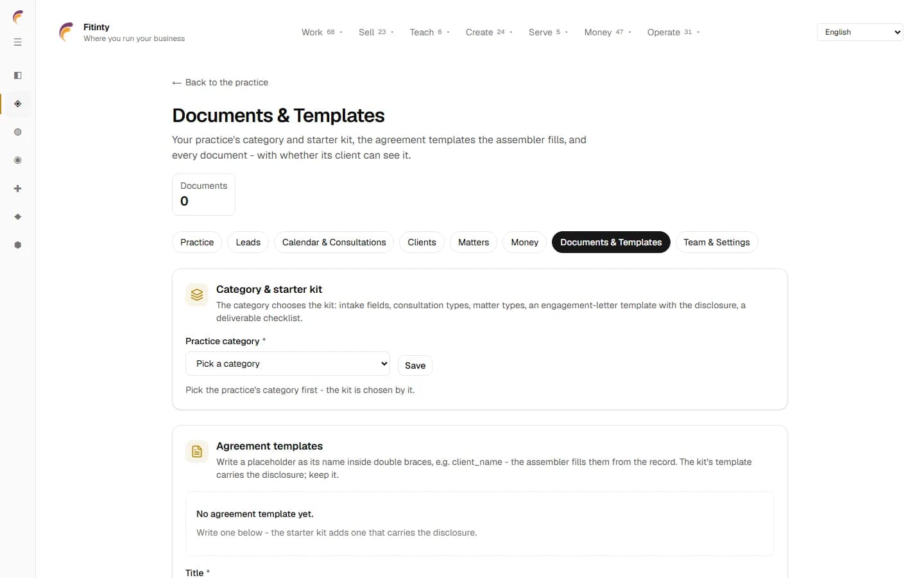Viewport: 924px width, 578px height.
Task: Click the stacked layers icon for Category & starter kit
Action: click(197, 295)
